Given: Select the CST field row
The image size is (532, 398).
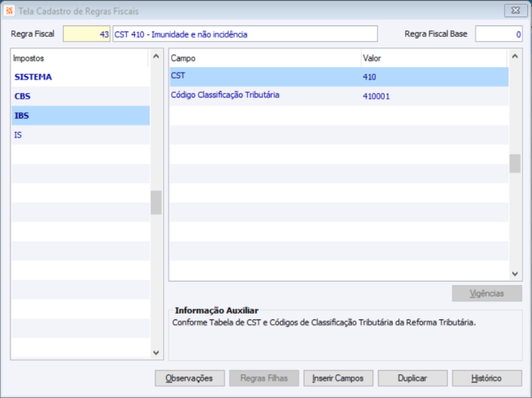Looking at the screenshot, I should (339, 77).
